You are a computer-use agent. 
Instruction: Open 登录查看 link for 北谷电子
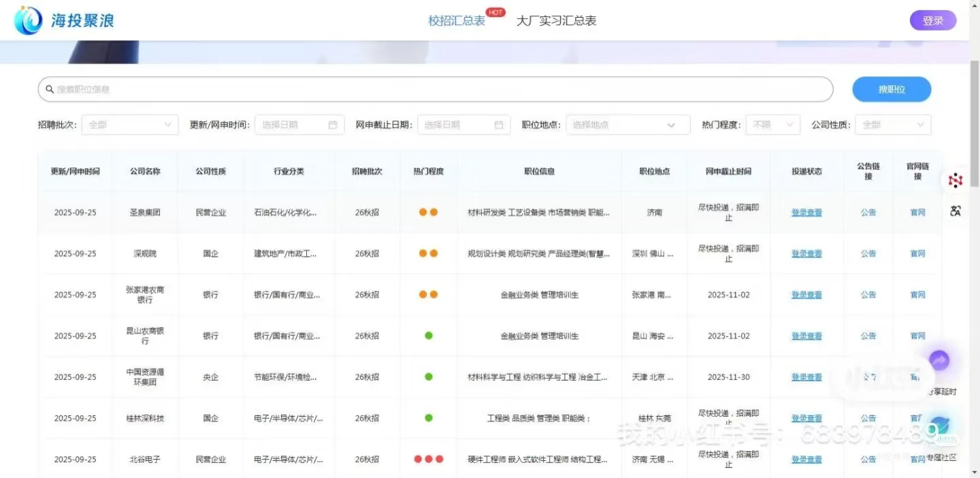coord(806,460)
